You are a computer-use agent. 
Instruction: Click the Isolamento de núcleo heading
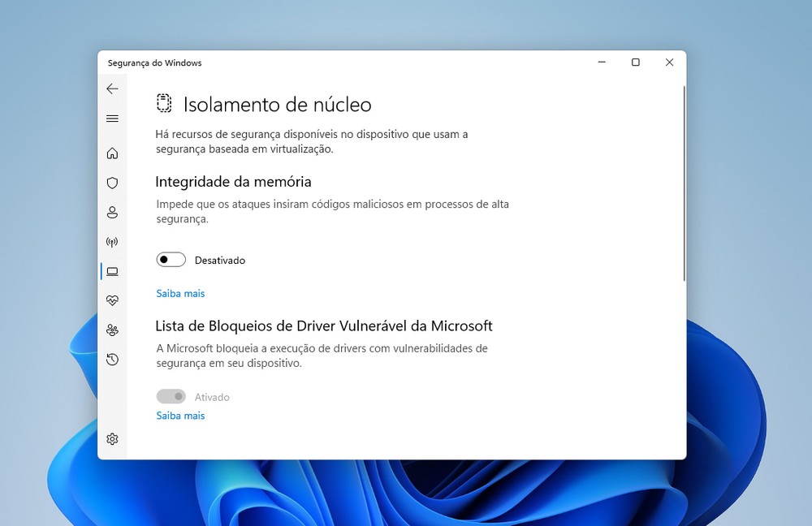click(x=278, y=105)
